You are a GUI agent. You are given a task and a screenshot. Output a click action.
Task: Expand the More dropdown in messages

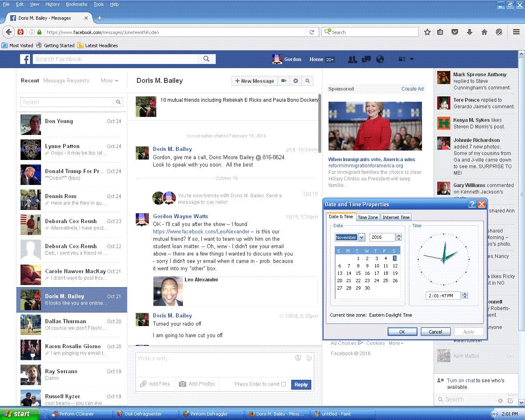pos(110,81)
